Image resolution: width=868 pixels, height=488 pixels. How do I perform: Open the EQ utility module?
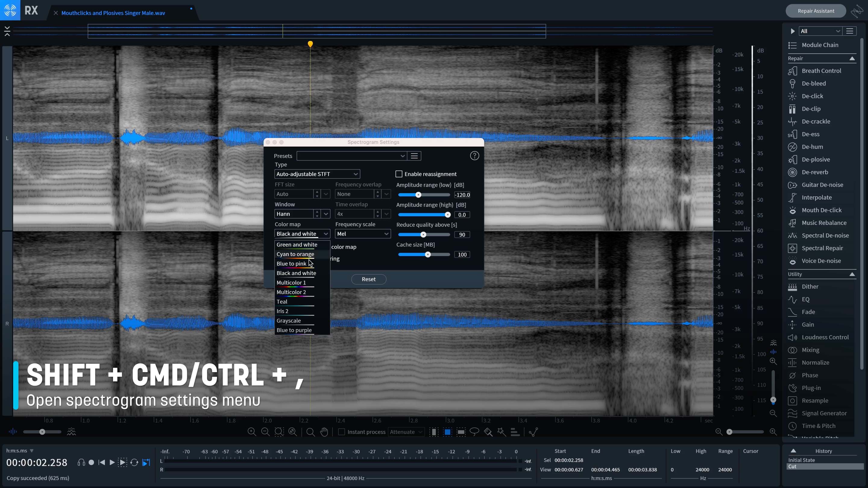(805, 299)
